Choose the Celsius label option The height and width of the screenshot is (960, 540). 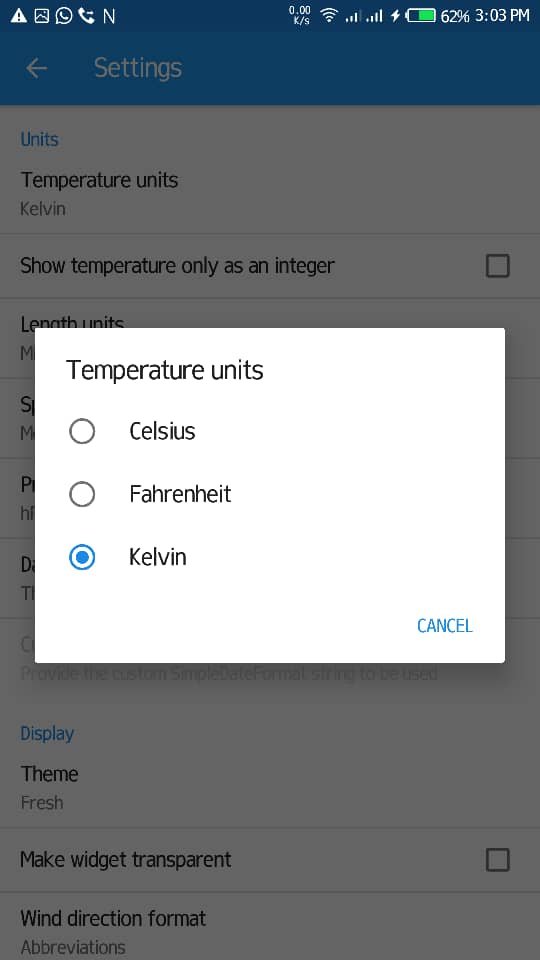162,432
